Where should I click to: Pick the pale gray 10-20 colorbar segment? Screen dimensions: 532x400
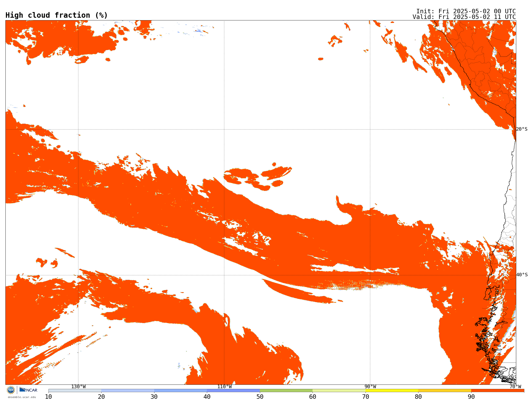pos(75,391)
